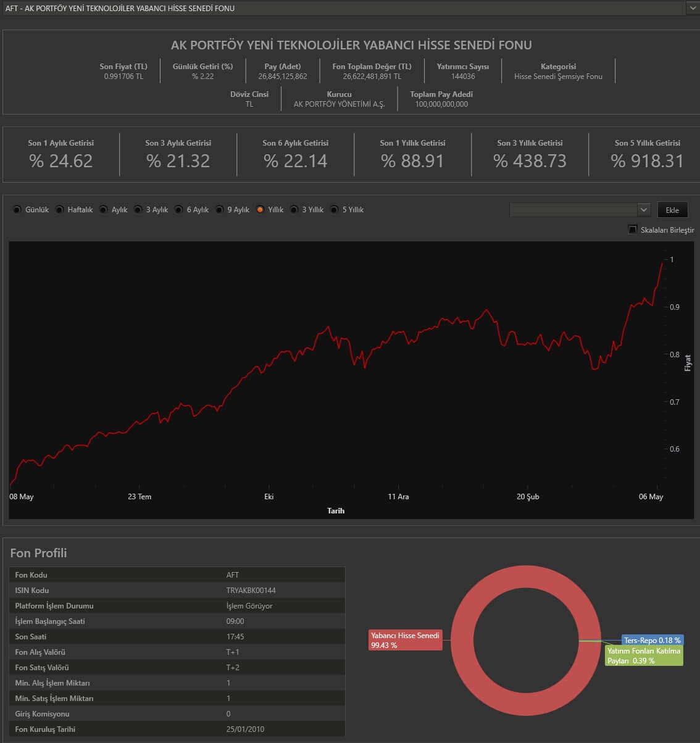Click the Son 3 Yıllık Getirisi value % 438.73
Image resolution: width=700 pixels, height=743 pixels.
tap(530, 161)
